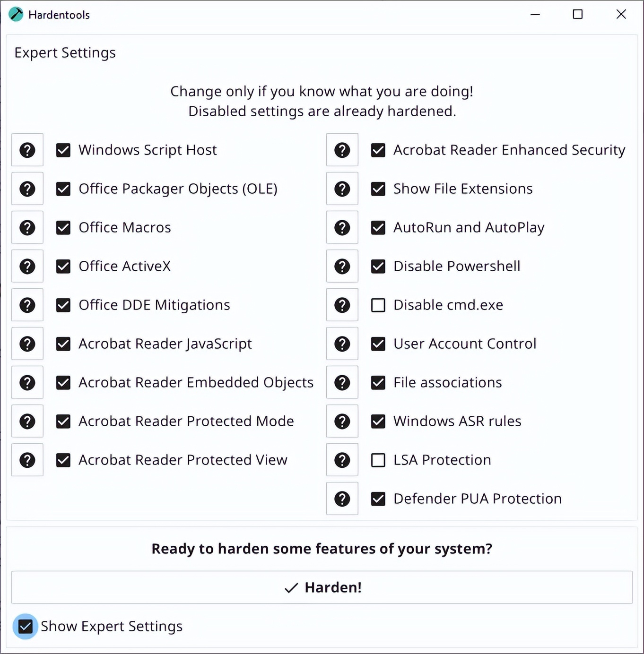
Task: Check the LSA Protection option
Action: click(x=378, y=460)
